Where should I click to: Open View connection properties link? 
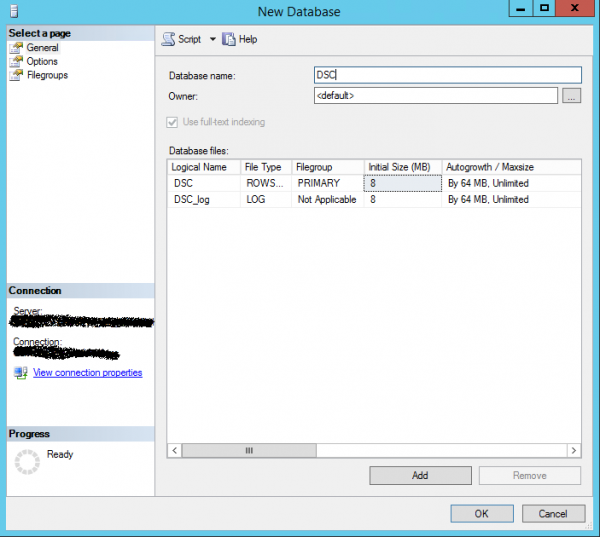coord(87,373)
